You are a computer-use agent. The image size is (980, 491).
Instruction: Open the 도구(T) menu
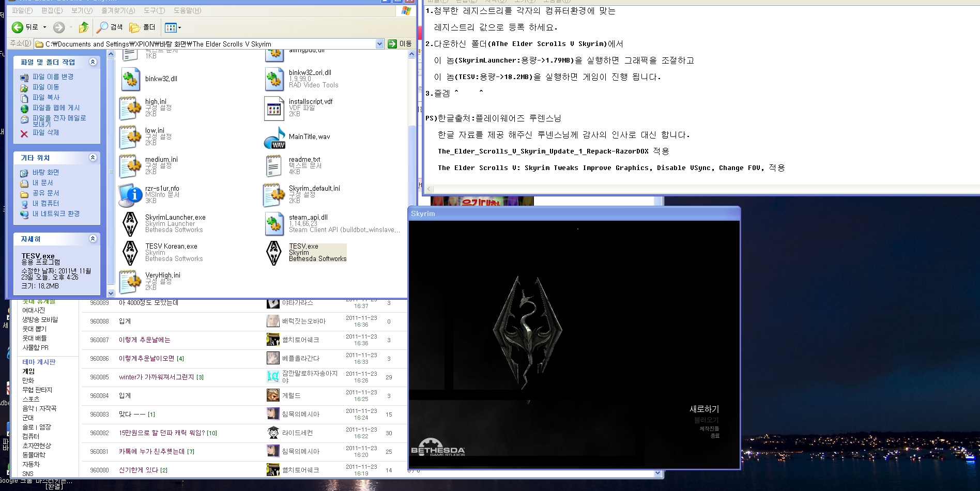click(154, 10)
